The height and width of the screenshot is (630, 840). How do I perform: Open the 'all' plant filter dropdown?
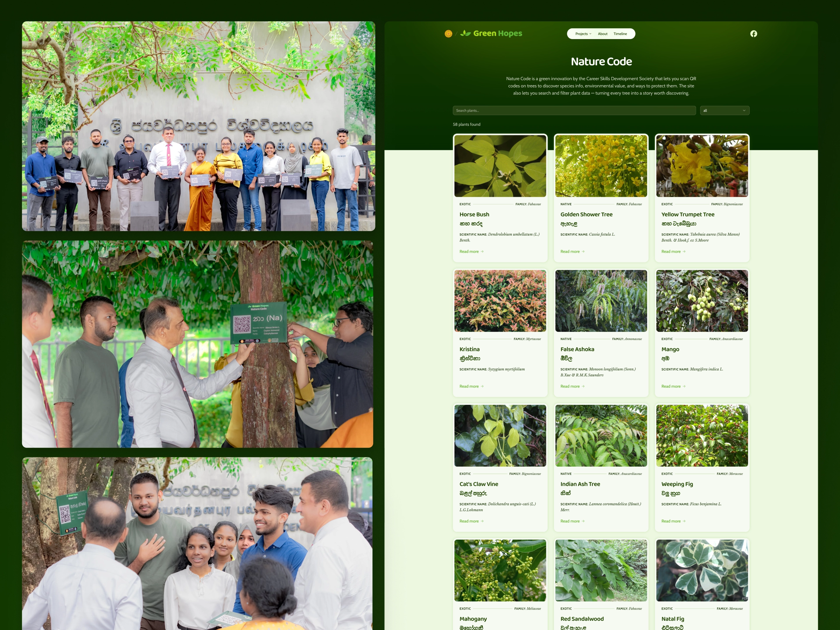click(724, 111)
